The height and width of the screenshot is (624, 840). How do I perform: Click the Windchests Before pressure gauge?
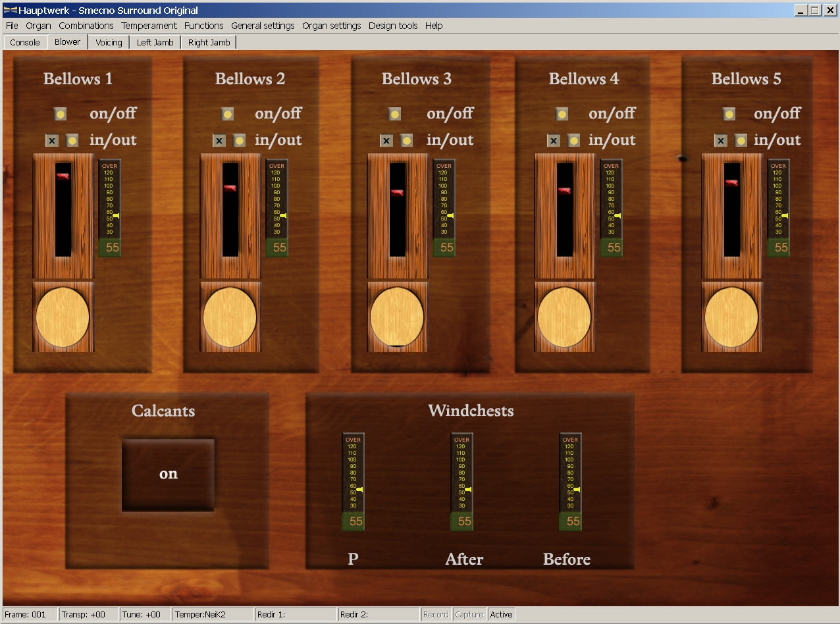(x=571, y=481)
